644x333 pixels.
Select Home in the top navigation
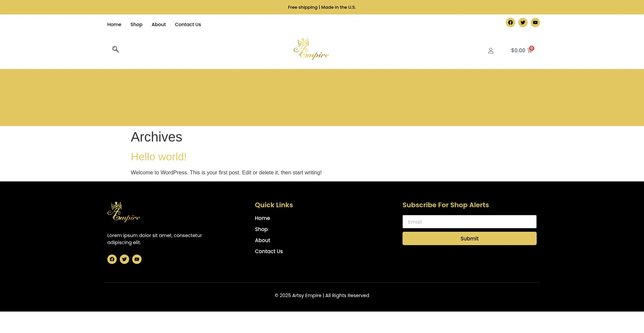[114, 24]
